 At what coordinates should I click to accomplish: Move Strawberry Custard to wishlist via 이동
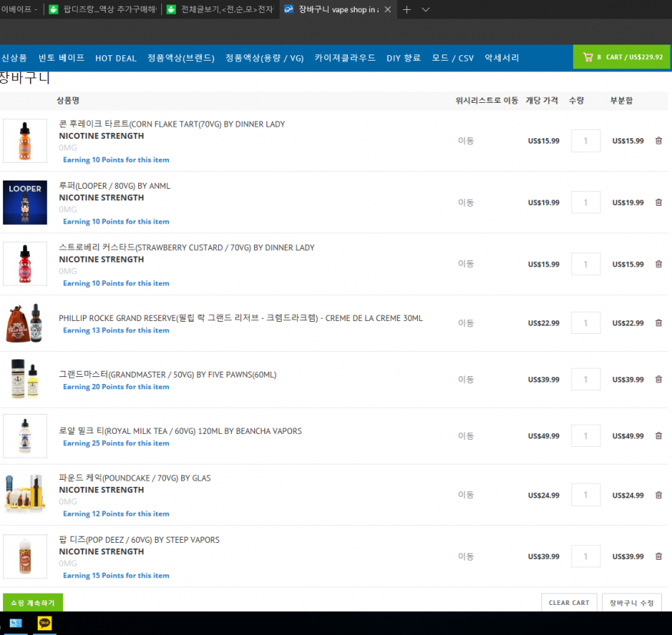(x=466, y=264)
